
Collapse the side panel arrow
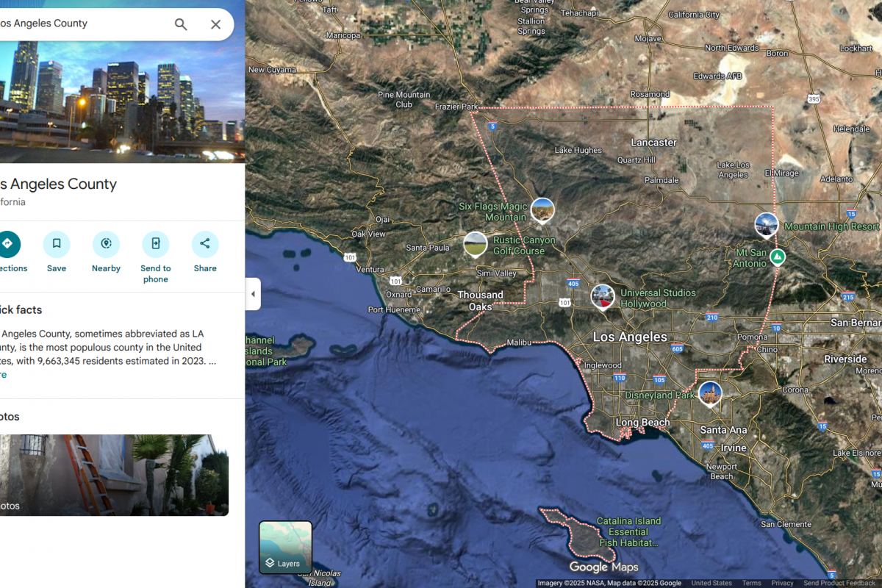[x=253, y=294]
